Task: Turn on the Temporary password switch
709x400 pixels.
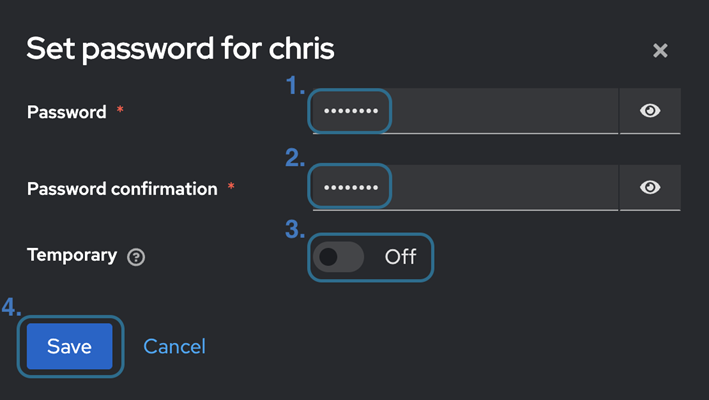Action: (x=338, y=257)
